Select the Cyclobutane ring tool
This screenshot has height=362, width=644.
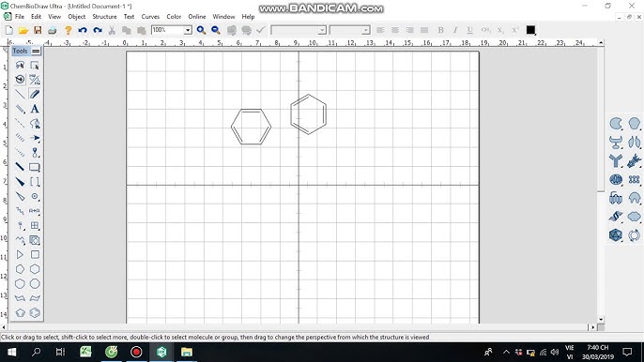pyautogui.click(x=35, y=254)
